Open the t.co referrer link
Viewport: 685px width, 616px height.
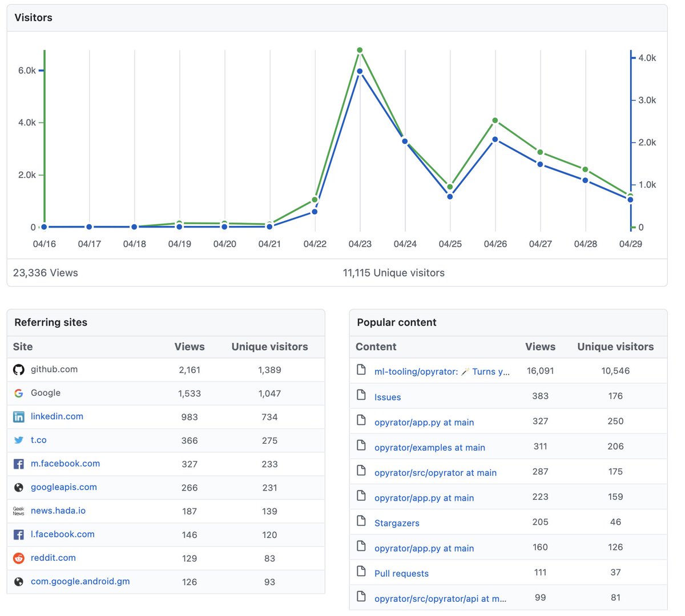[x=39, y=440]
